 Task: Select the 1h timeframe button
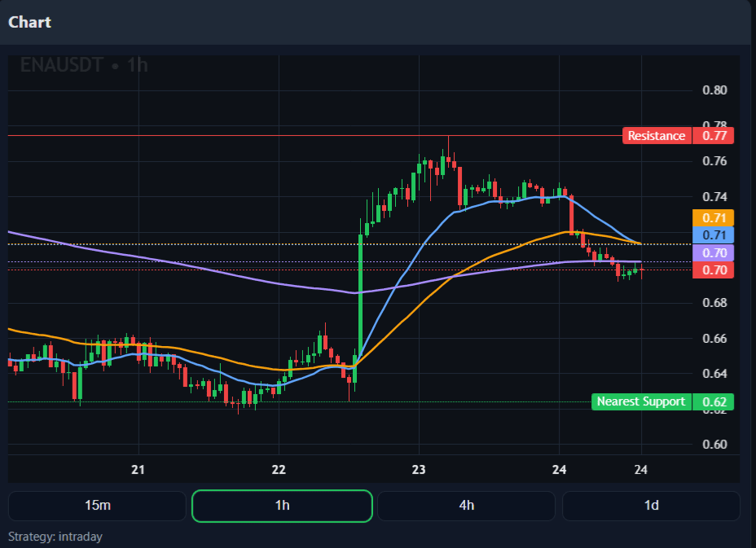pos(282,506)
